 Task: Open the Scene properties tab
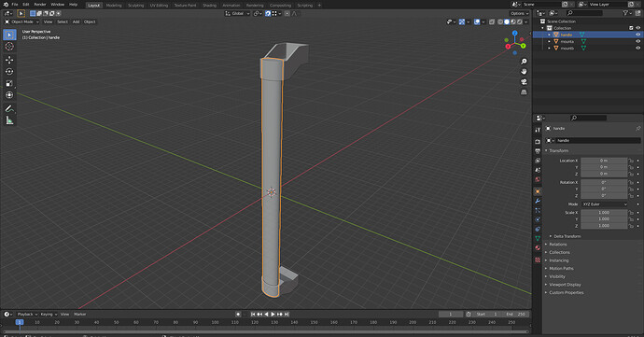click(538, 170)
